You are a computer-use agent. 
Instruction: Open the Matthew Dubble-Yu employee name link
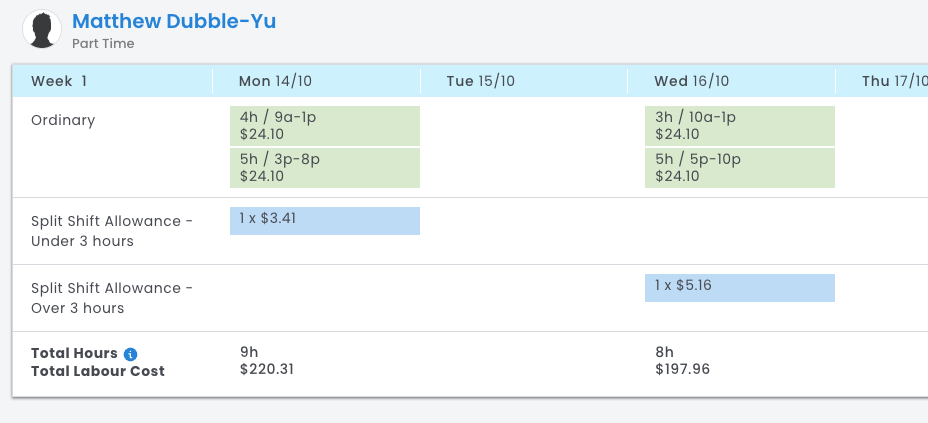point(174,21)
